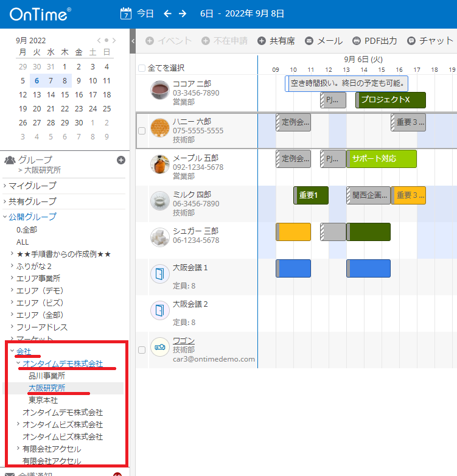Open the 関西企画 event block
This screenshot has height=476, width=457.
click(x=368, y=195)
